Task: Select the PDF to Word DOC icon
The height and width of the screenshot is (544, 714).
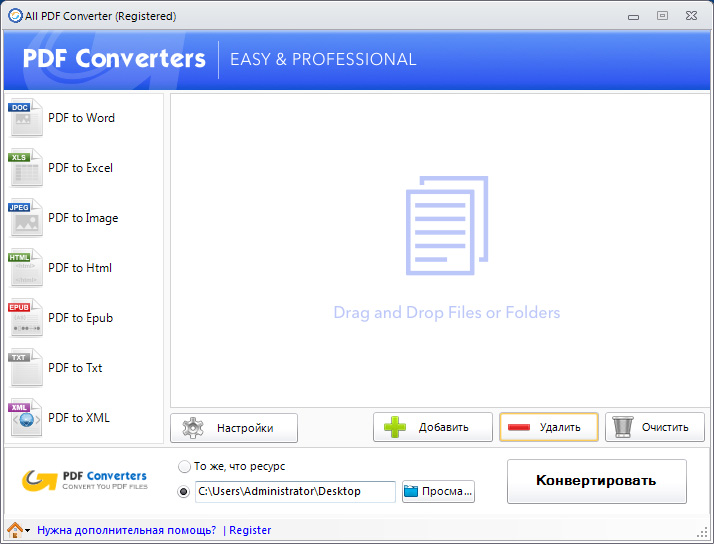Action: click(x=26, y=117)
